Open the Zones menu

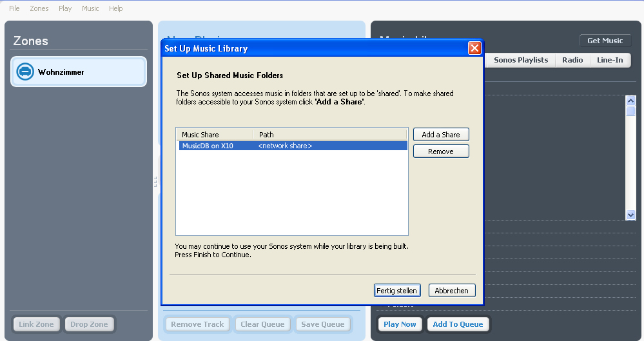coord(39,8)
